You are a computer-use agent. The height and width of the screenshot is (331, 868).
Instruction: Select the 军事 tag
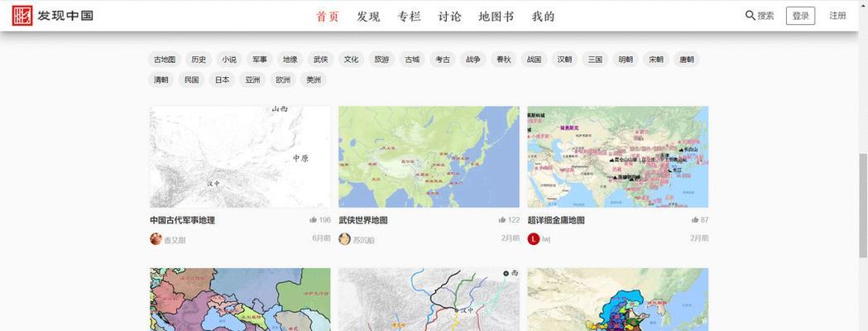coord(260,60)
